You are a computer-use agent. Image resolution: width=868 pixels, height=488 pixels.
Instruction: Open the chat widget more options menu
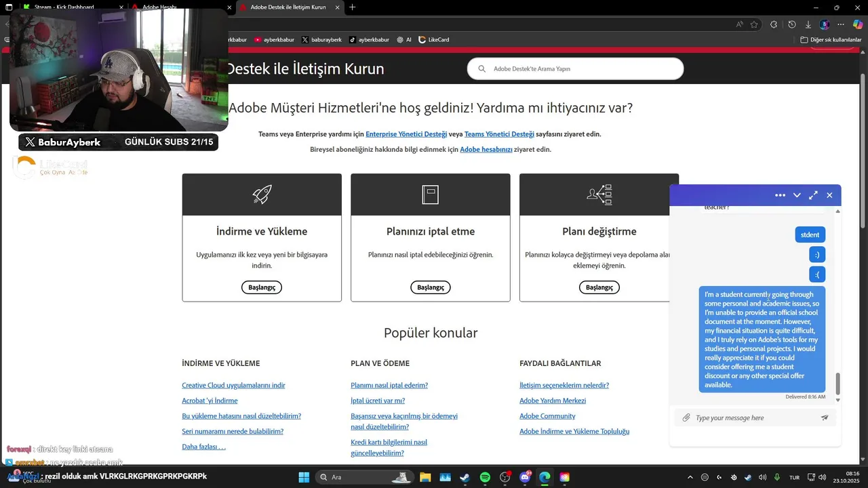click(780, 195)
